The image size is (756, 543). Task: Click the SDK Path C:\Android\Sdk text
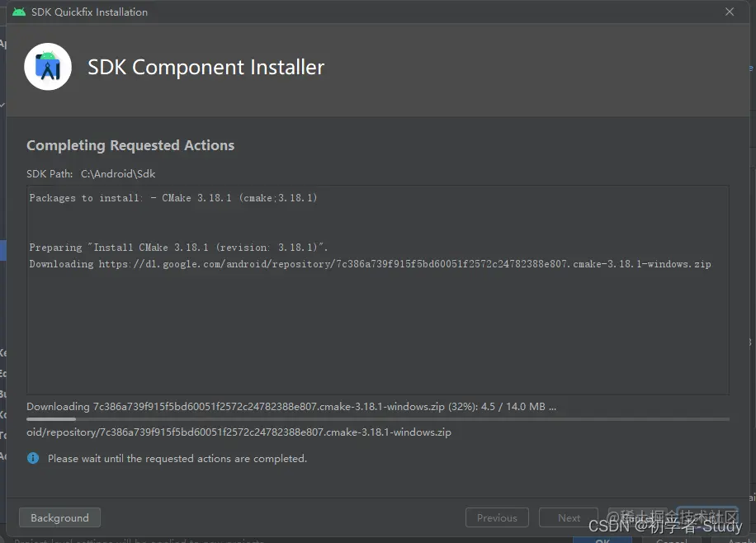91,174
